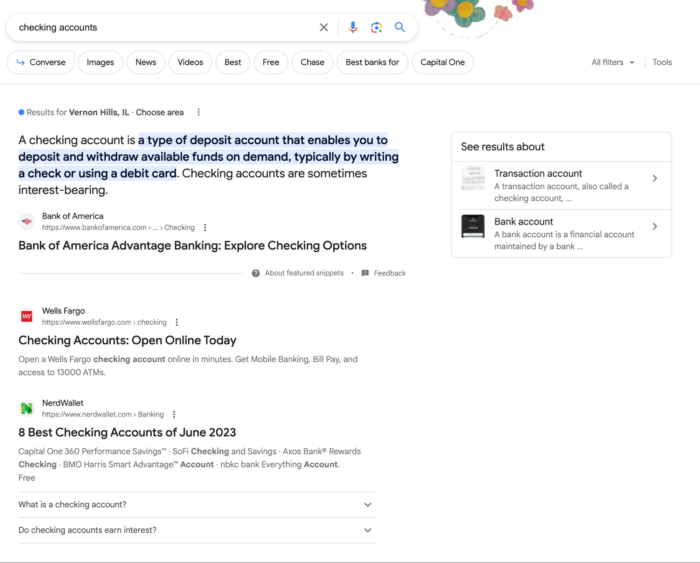Screen dimensions: 700x563
Task: Open 'Checking Accounts: Open Online Today' result
Action: (127, 341)
